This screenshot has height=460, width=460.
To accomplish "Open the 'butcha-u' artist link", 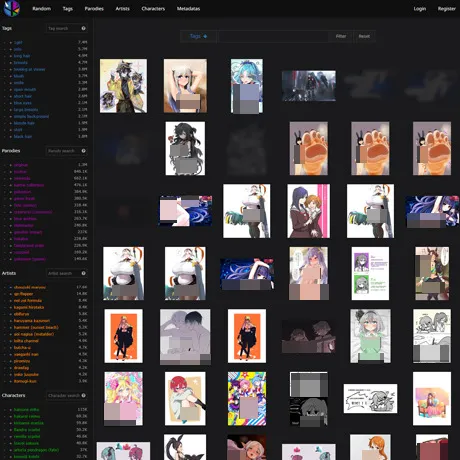I will coord(22,347).
